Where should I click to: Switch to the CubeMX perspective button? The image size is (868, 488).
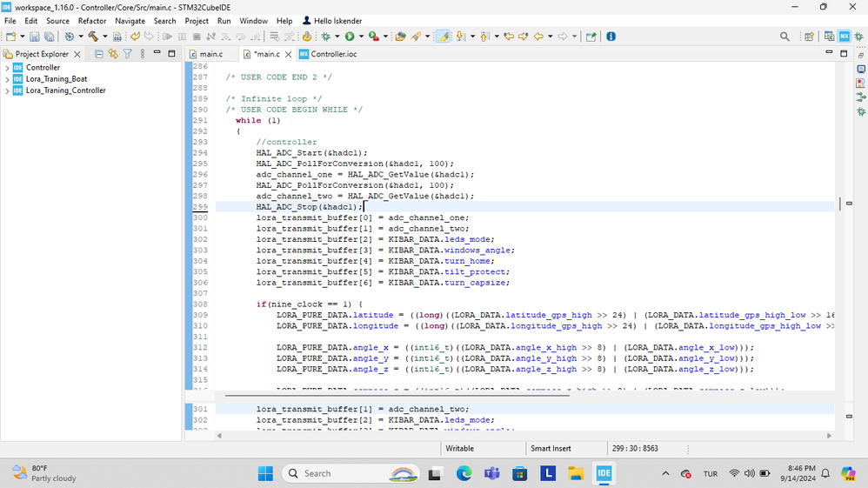[x=845, y=37]
